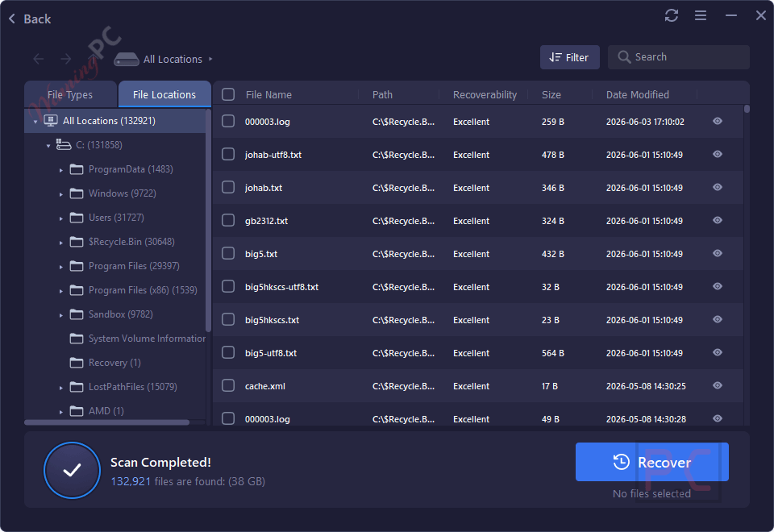
Task: Click the tree panel vertical scrollbar
Action: pos(208,221)
